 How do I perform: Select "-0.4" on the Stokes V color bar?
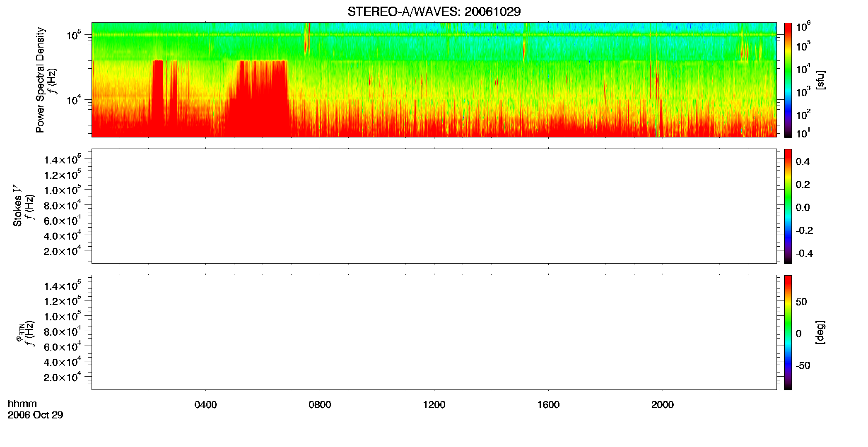point(804,254)
